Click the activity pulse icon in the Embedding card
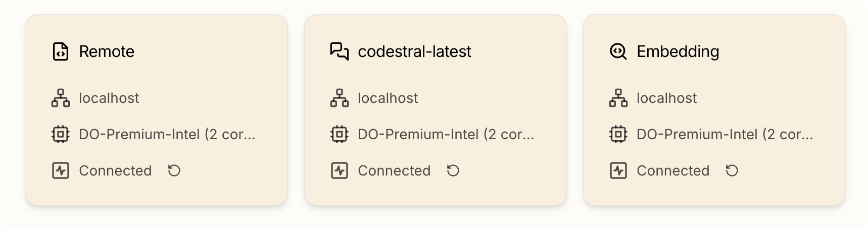This screenshot has width=868, height=229. [x=618, y=170]
